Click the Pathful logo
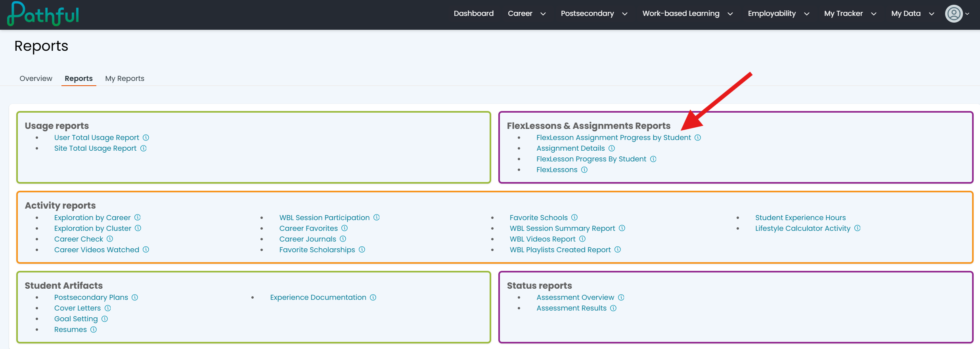Image resolution: width=980 pixels, height=349 pixels. point(43,14)
